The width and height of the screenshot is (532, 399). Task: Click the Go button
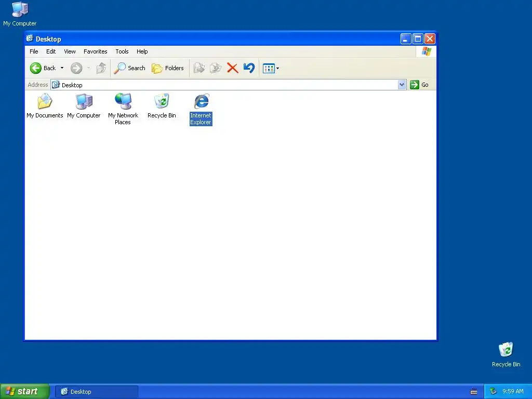click(419, 85)
